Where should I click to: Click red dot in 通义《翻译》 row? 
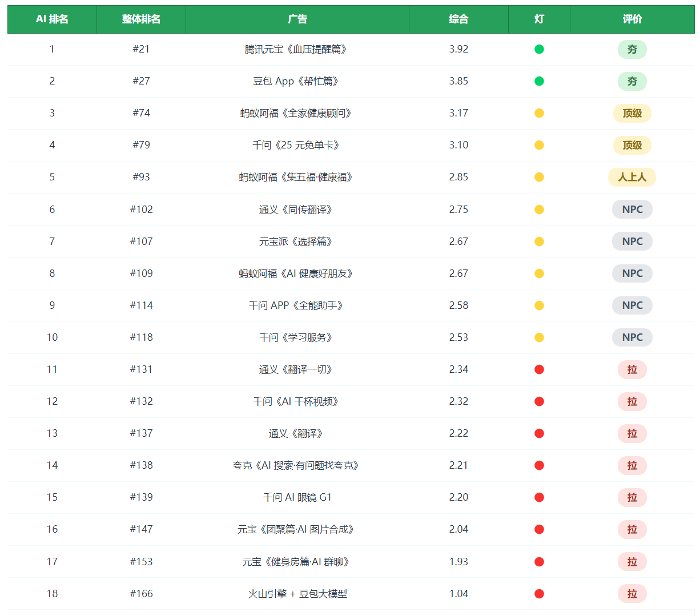539,433
